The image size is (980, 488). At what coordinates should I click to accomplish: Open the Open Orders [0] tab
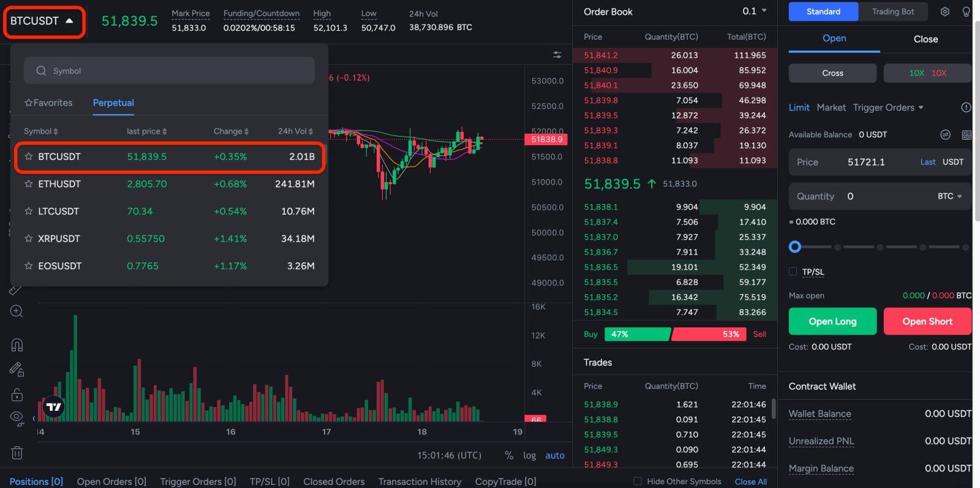[111, 481]
